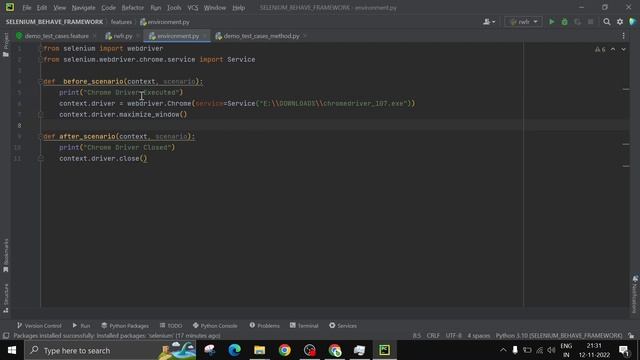
Task: Open the user account dropdown
Action: [489, 22]
